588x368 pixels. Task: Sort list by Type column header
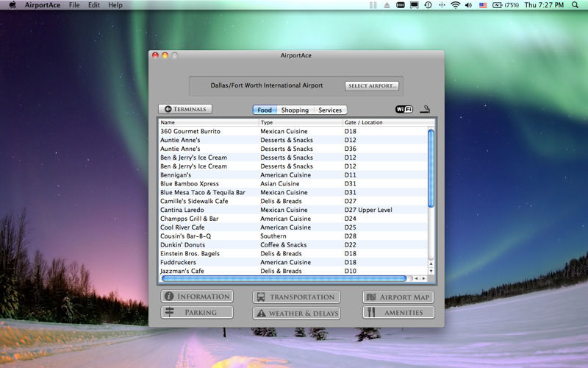coord(301,122)
